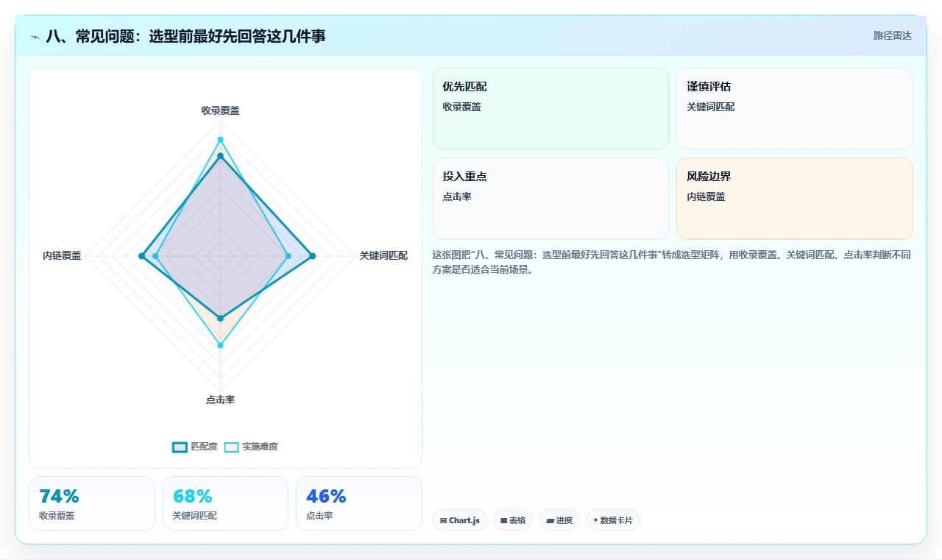Select the 谨慎评估 card
Viewport: 942px width, 560px height.
coord(794,109)
